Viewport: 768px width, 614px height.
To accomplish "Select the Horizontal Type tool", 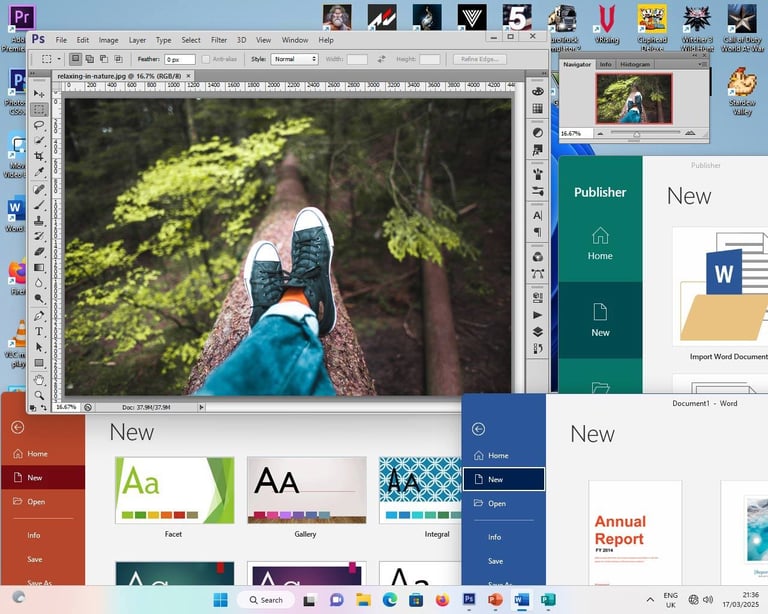I will 39,331.
